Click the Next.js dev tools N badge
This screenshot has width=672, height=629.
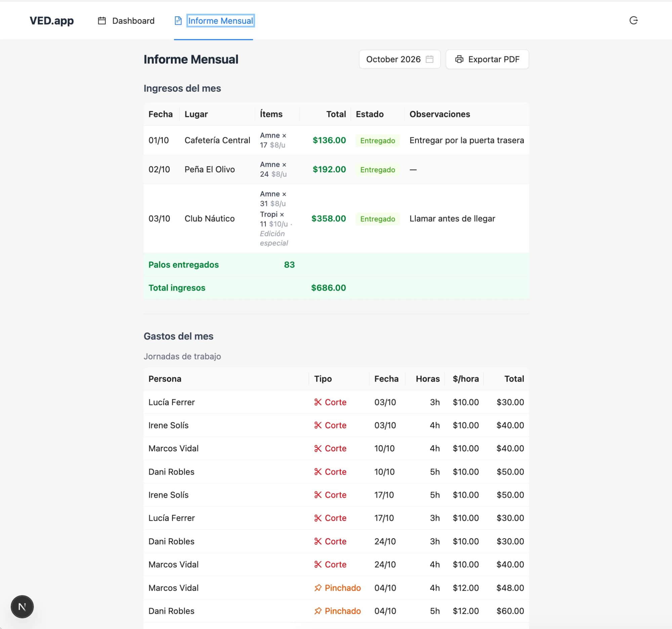pyautogui.click(x=22, y=606)
